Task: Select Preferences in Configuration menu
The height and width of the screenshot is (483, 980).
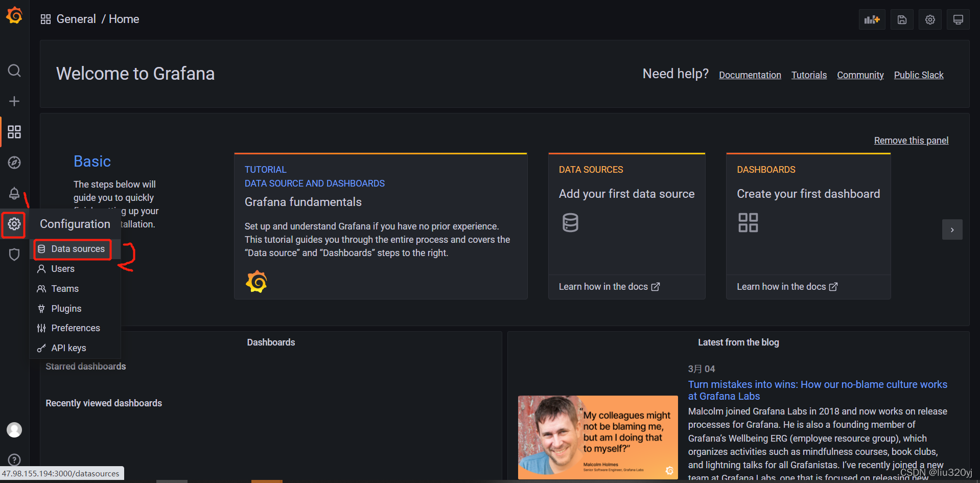Action: coord(75,328)
